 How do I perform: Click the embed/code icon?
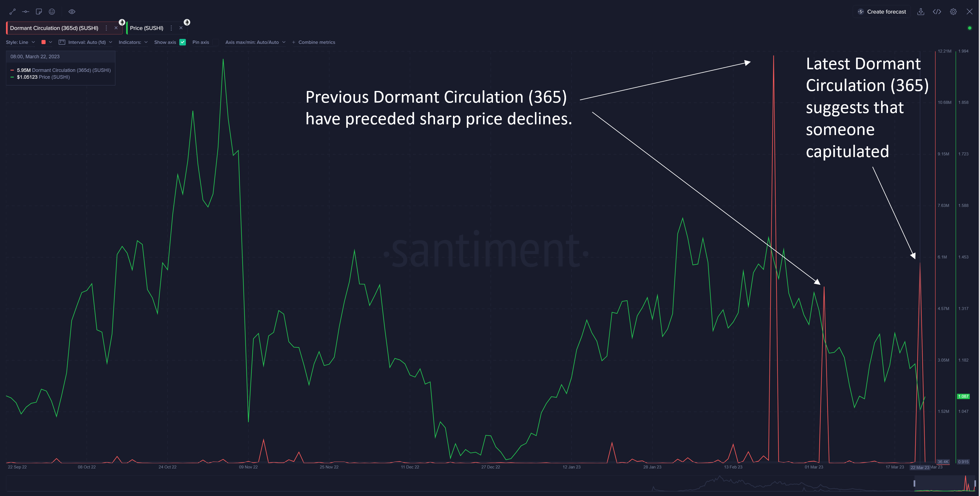pos(937,11)
